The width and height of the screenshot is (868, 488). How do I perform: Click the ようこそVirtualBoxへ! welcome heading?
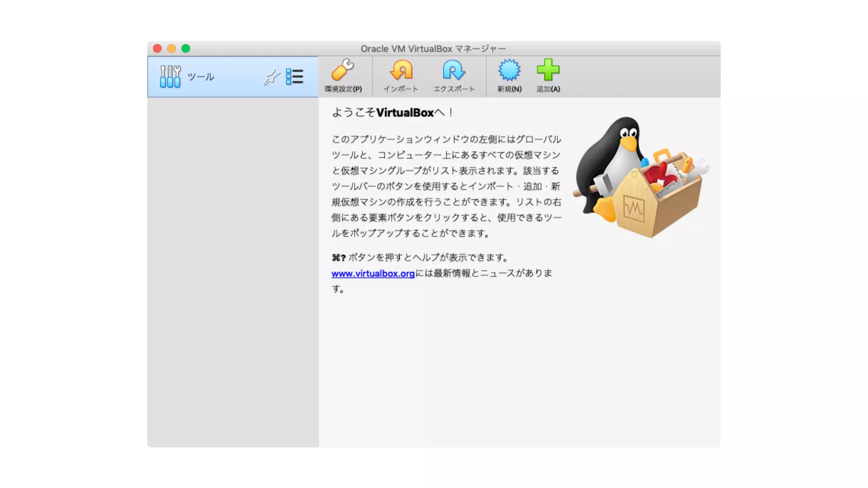coord(392,113)
